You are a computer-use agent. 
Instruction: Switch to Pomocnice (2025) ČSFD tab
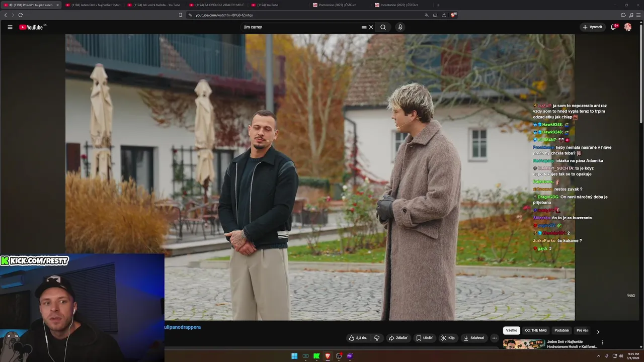click(340, 5)
